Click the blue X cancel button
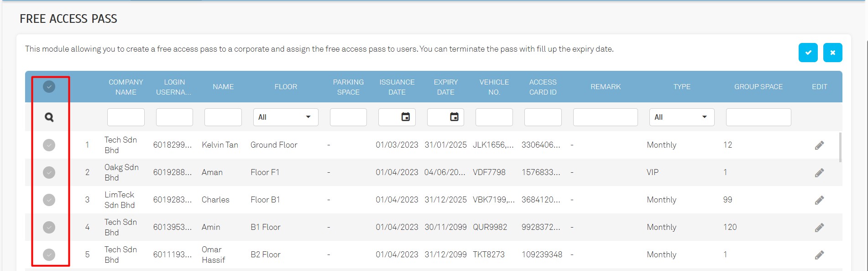The image size is (868, 271). coord(832,53)
